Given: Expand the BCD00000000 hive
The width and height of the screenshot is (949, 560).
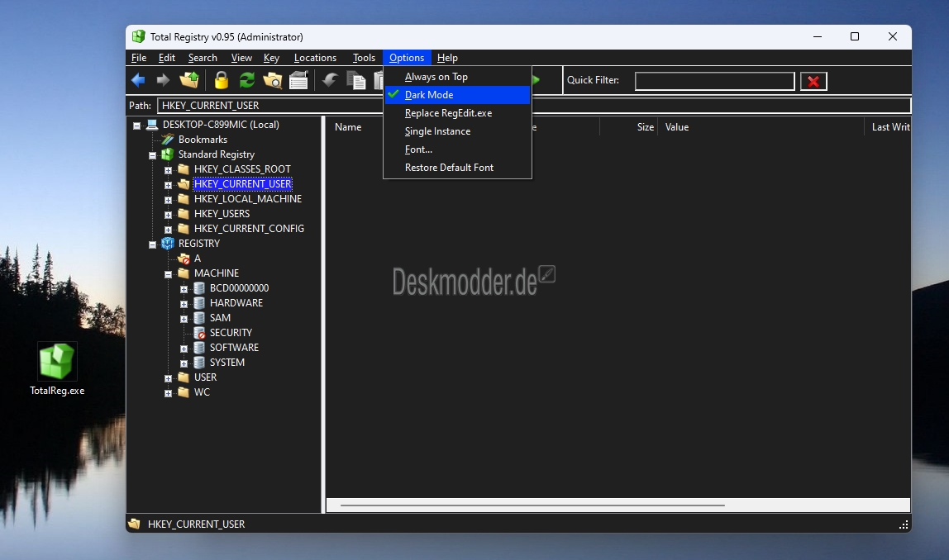Looking at the screenshot, I should (x=184, y=289).
